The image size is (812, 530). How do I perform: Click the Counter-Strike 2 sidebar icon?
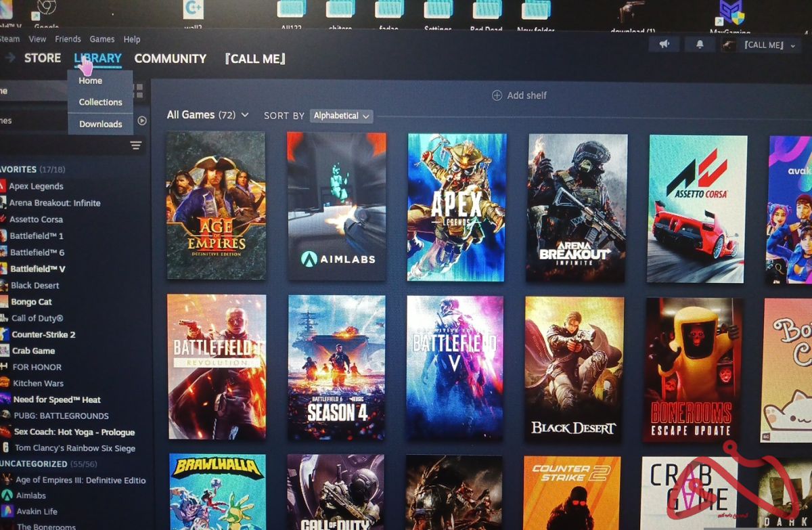[4, 334]
